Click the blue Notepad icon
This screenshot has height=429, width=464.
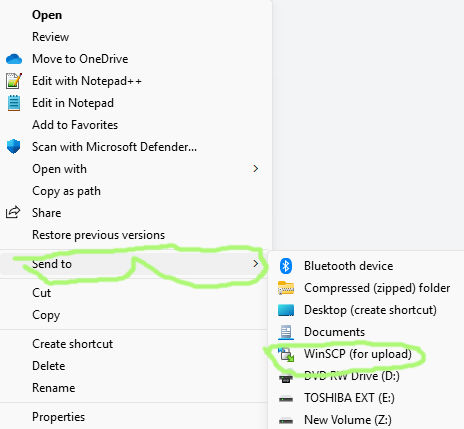point(14,103)
